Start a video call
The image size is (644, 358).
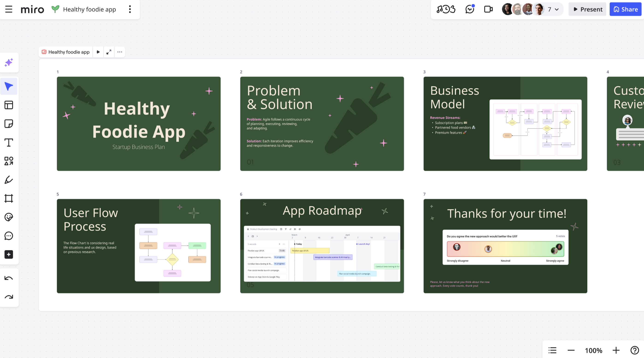[488, 9]
